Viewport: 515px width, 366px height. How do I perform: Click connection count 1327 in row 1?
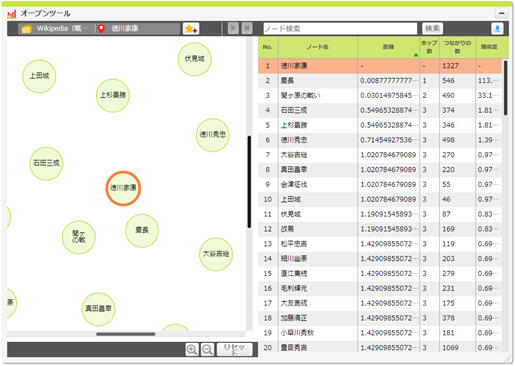450,66
